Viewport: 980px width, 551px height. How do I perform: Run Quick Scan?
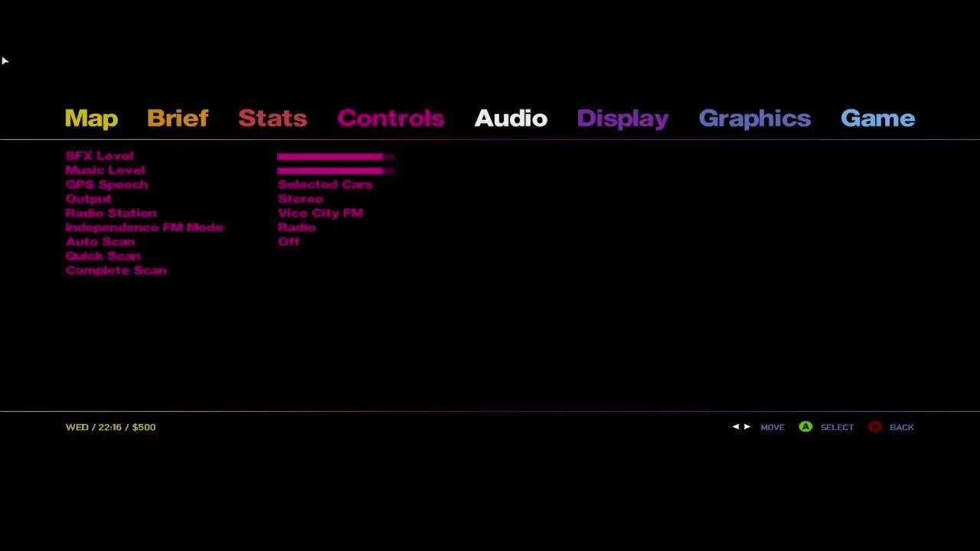point(103,256)
